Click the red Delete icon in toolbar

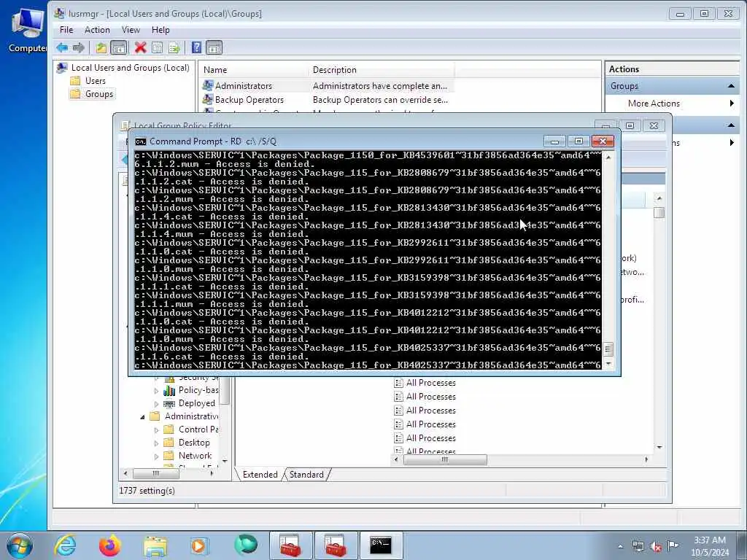click(140, 47)
